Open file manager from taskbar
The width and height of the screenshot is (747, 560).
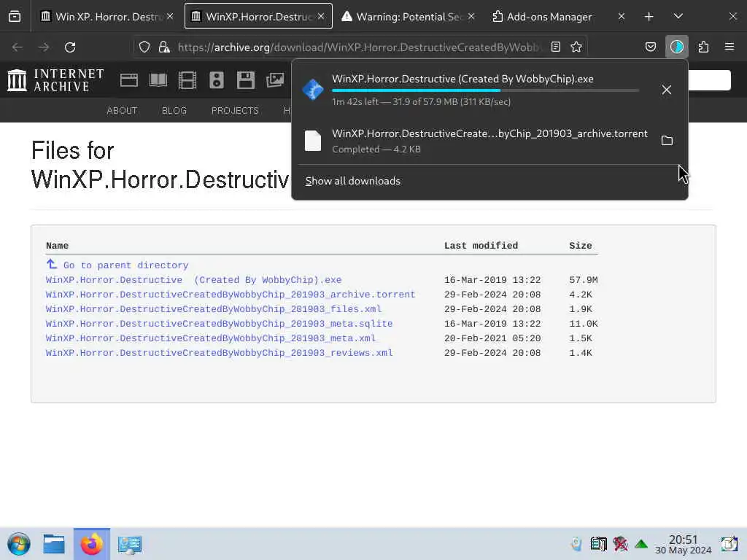pyautogui.click(x=54, y=544)
